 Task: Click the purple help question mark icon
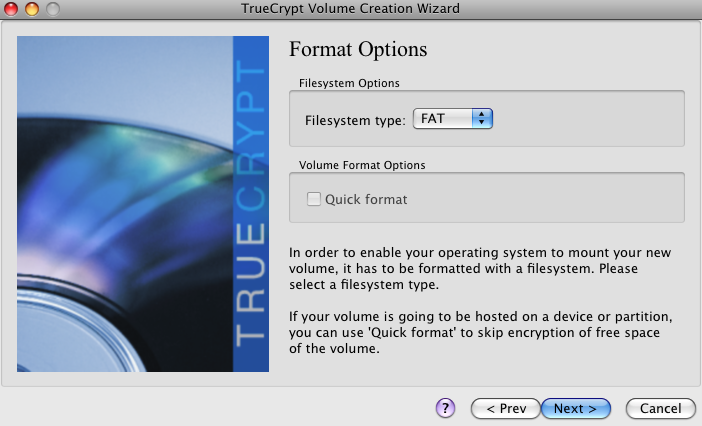click(445, 408)
